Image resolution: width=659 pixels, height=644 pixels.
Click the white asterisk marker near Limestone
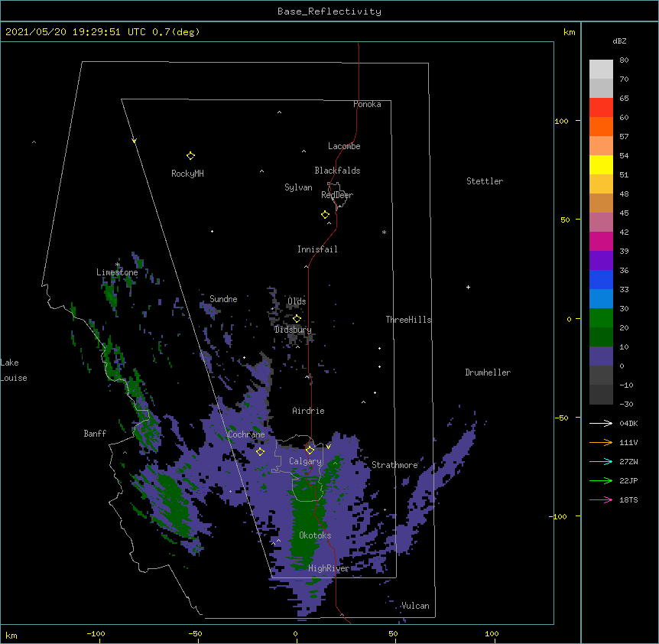(x=118, y=265)
